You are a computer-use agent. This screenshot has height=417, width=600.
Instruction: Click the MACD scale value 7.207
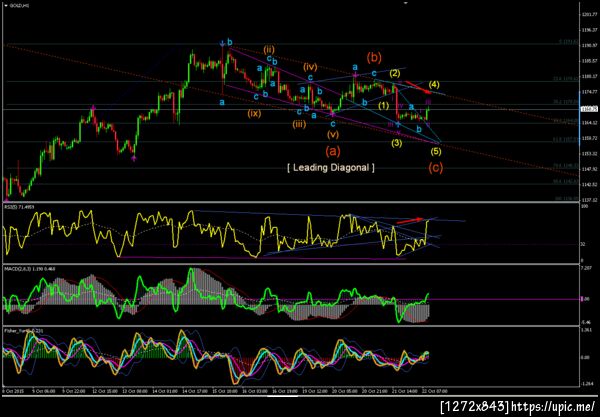pos(587,268)
